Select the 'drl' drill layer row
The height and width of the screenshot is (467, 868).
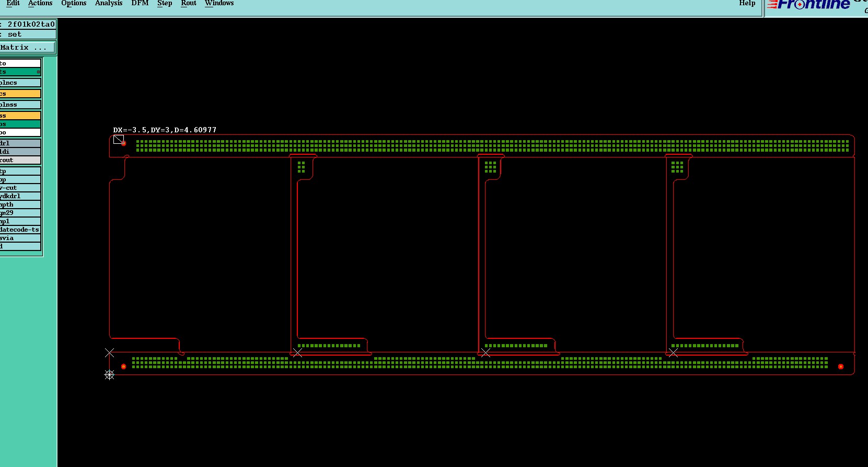[20, 143]
